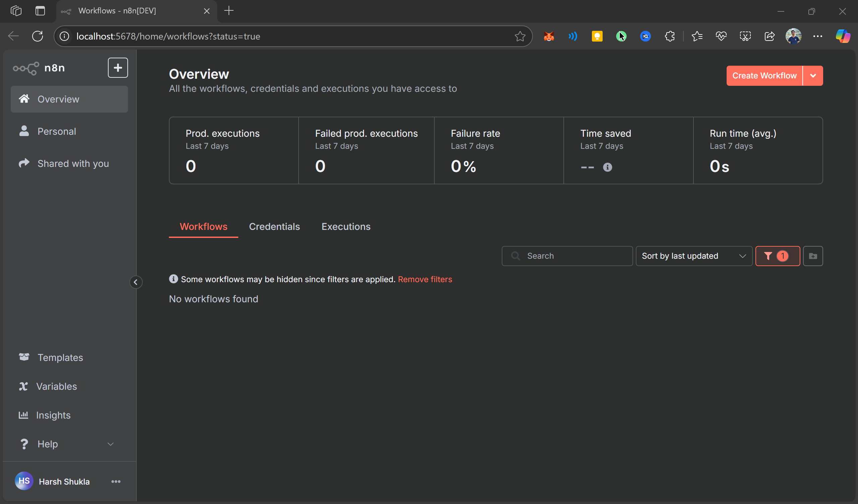
Task: Click the address bar URL
Action: [168, 36]
